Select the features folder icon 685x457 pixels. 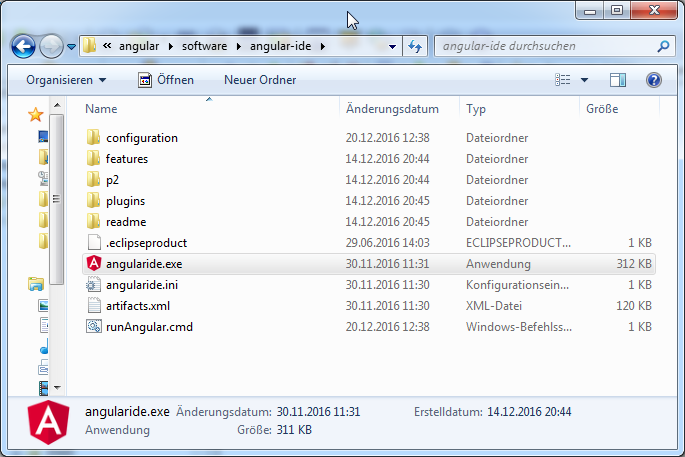pyautogui.click(x=93, y=158)
